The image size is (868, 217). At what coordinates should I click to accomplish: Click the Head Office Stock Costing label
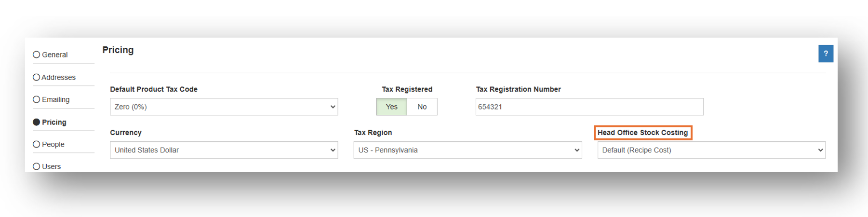click(642, 133)
